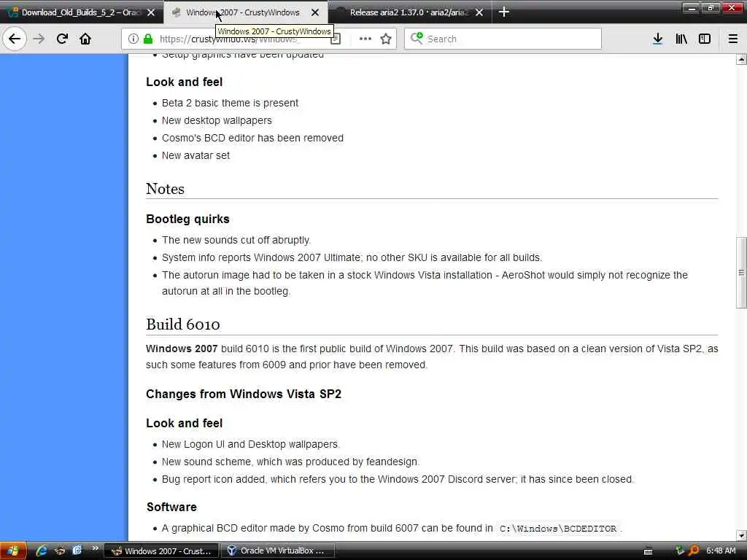
Task: Click the C:\Windows\BCDEDITOR code text
Action: [558, 529]
